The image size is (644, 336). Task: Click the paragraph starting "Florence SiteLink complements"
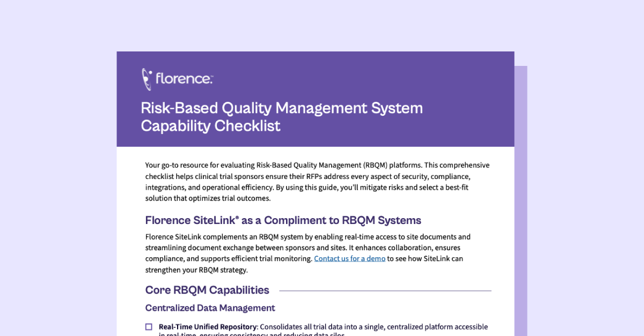click(x=308, y=253)
